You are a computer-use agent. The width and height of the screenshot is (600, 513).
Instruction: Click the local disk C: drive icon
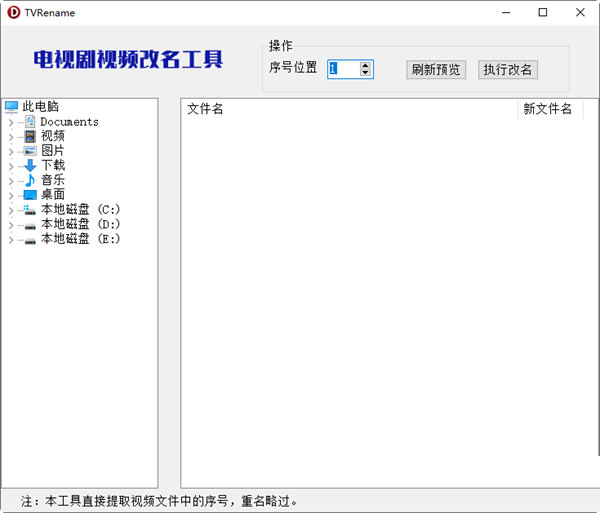(30, 210)
